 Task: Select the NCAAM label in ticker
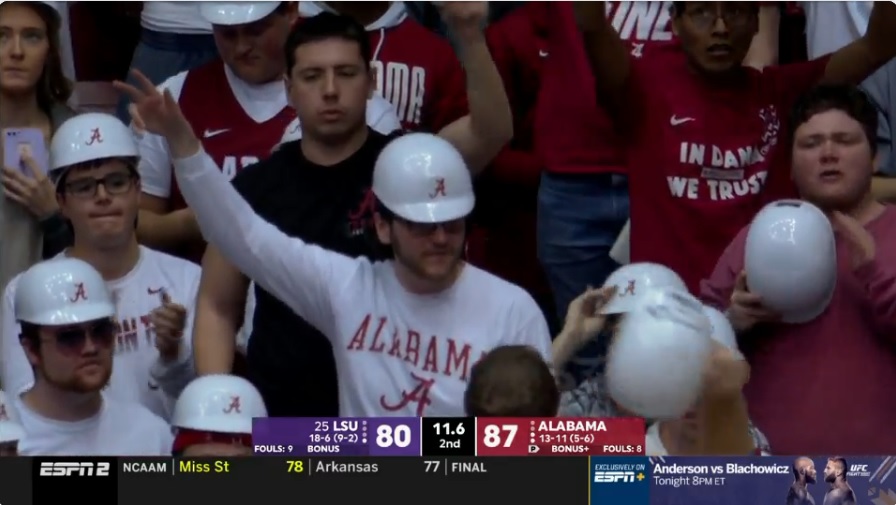coord(144,467)
